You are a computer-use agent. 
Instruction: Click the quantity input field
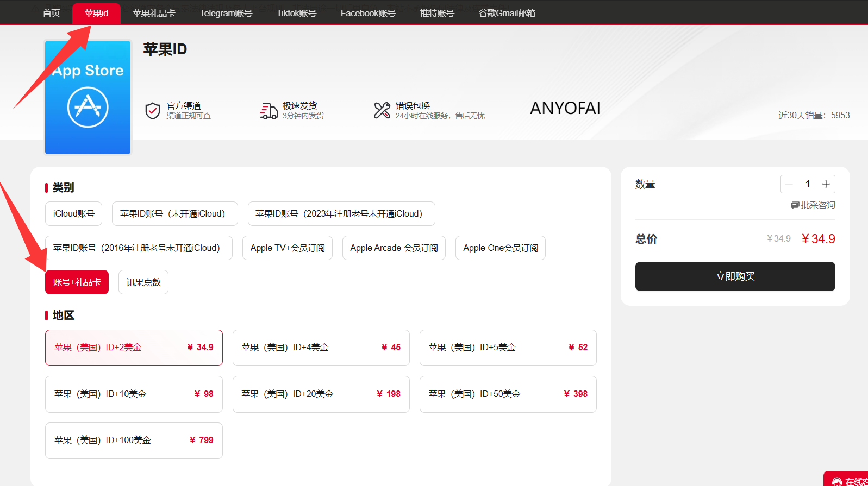click(808, 184)
